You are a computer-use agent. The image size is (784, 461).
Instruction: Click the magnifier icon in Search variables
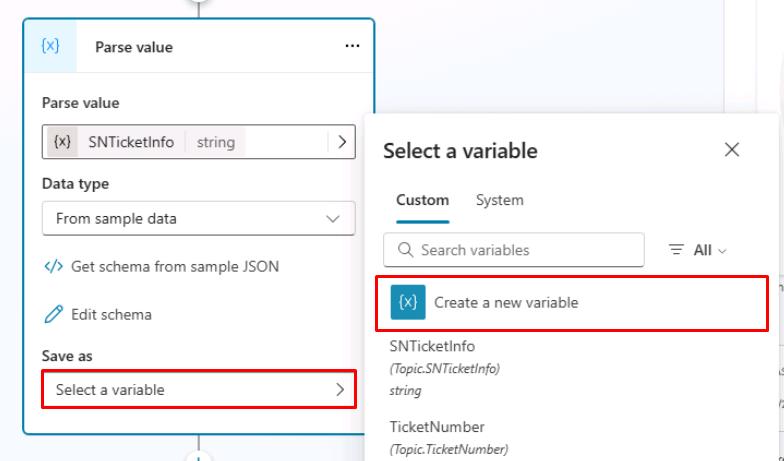pos(405,250)
